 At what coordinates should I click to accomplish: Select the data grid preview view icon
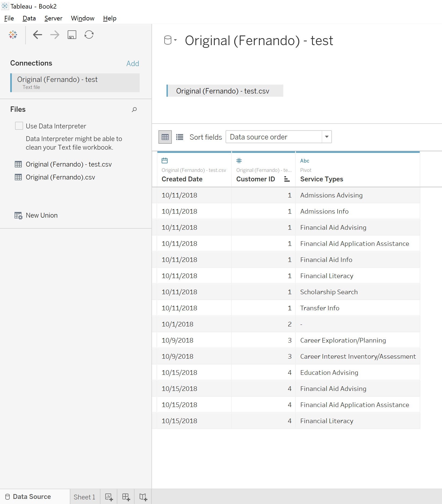(165, 137)
